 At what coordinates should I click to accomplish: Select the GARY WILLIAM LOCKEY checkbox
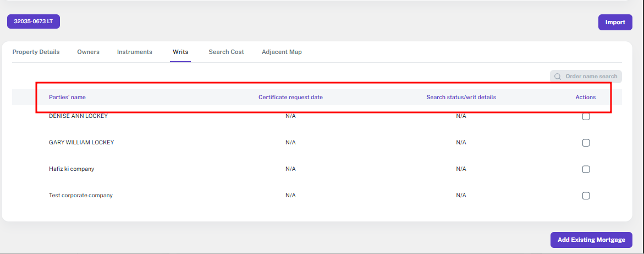tap(586, 143)
